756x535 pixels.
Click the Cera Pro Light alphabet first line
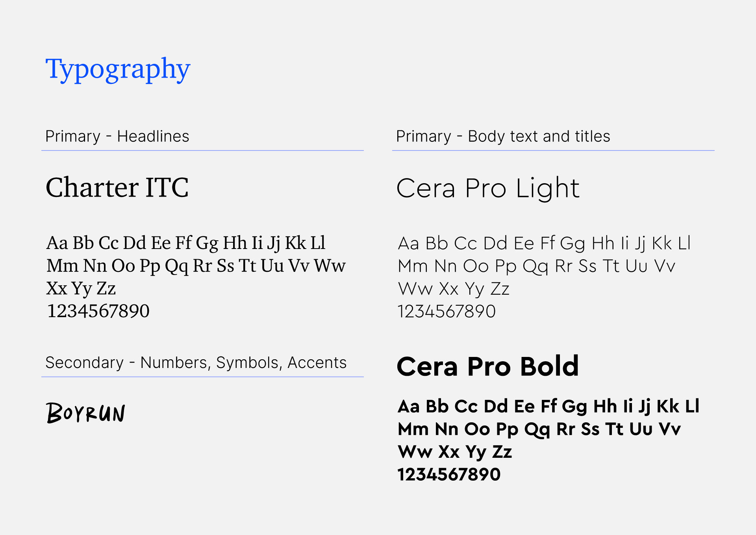point(544,243)
